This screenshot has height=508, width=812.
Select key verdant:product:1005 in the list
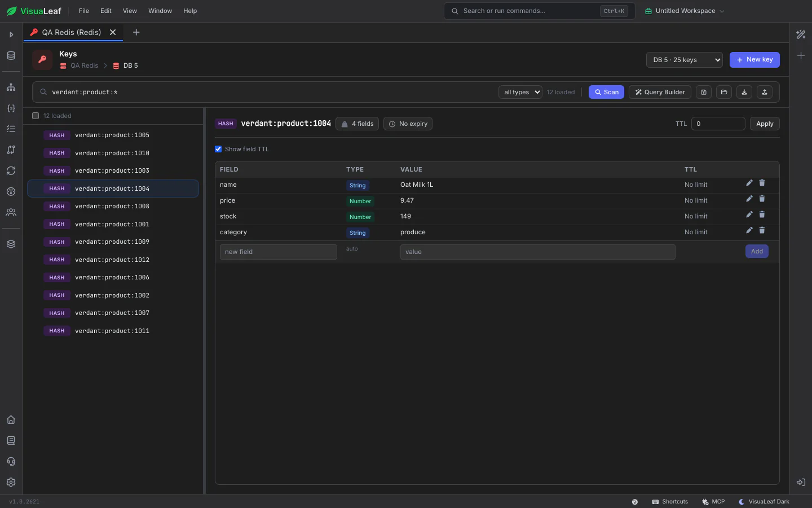tap(113, 135)
